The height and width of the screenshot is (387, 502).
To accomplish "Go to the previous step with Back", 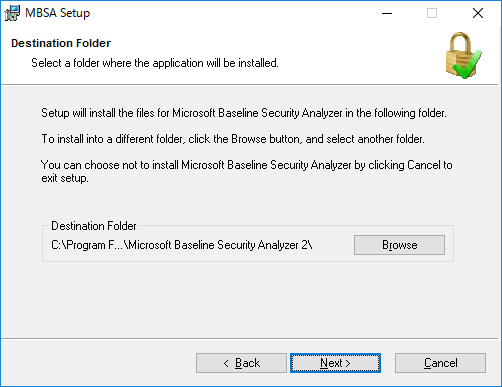I will coord(241,363).
